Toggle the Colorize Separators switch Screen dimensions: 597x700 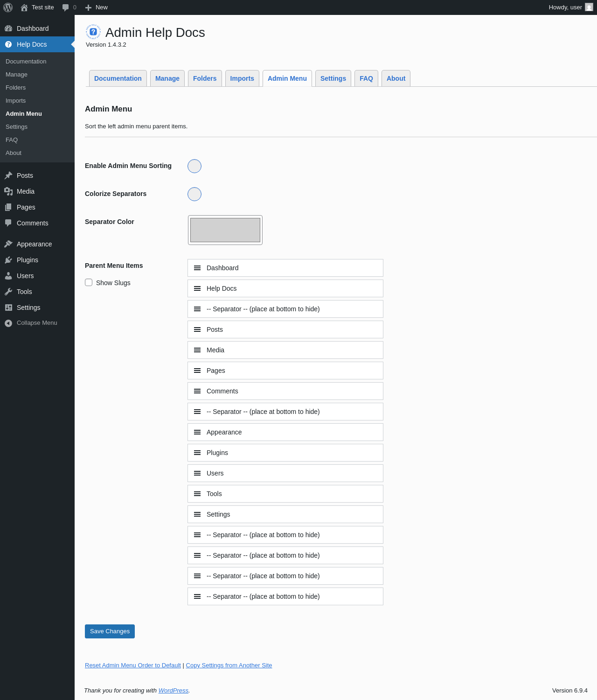194,194
